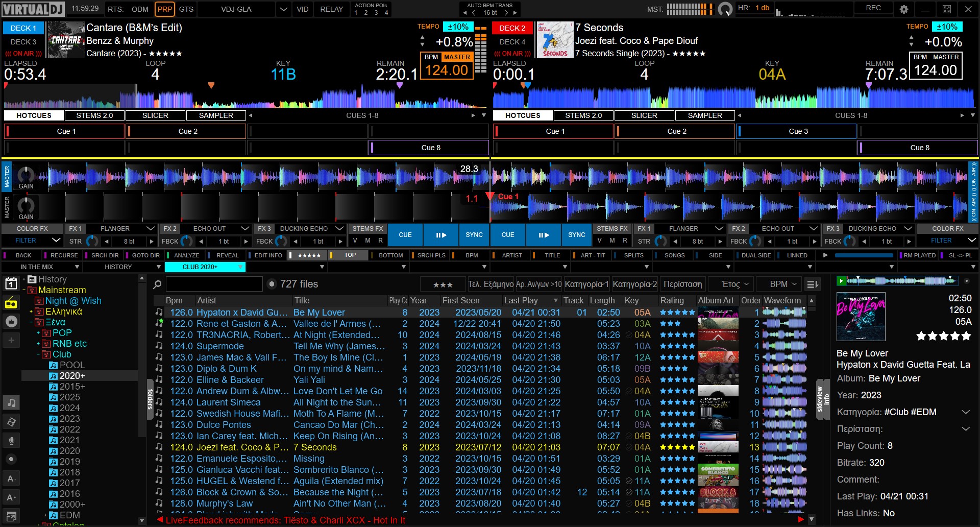Open settings gear icon in top bar
Viewport: 980px width, 527px height.
904,9
